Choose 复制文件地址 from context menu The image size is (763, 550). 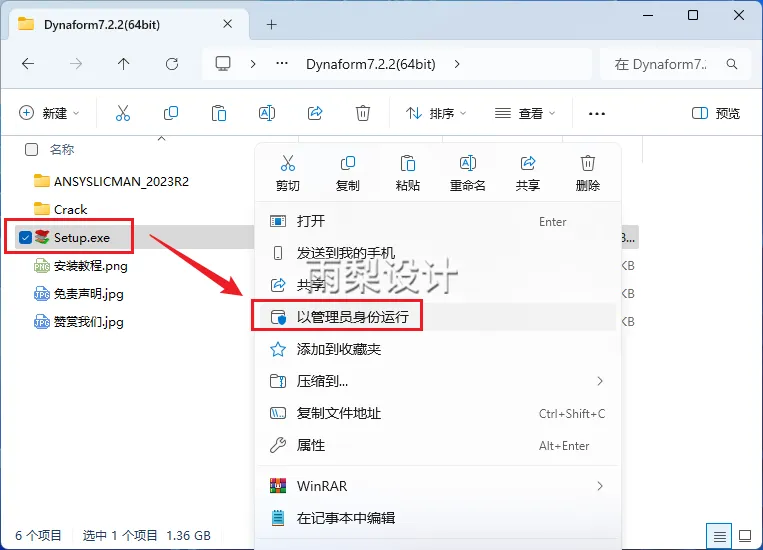pyautogui.click(x=436, y=413)
